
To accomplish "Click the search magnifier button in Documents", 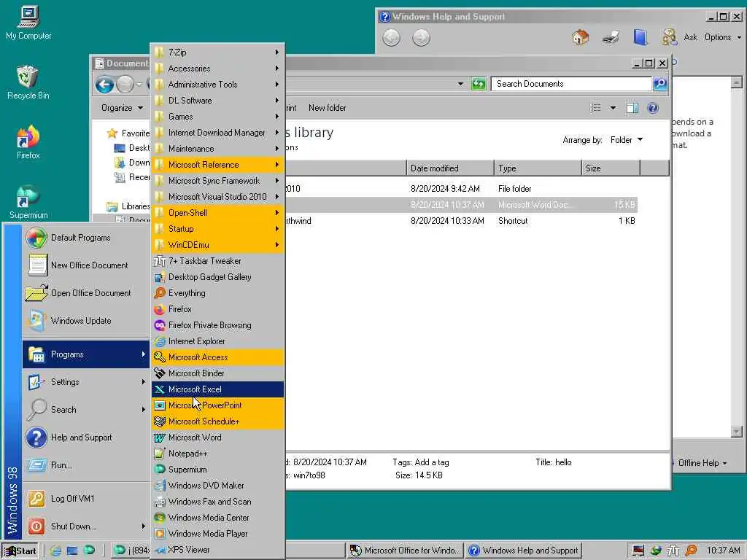I will tap(659, 84).
